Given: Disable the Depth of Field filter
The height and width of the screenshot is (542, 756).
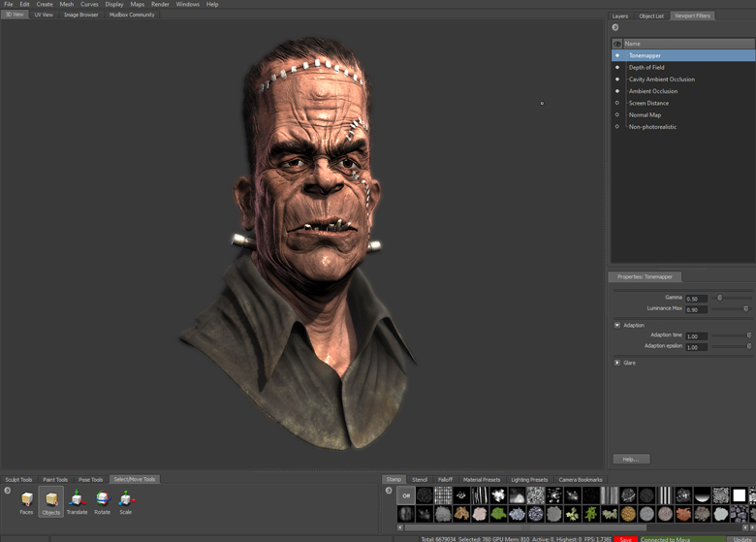Looking at the screenshot, I should pos(617,67).
